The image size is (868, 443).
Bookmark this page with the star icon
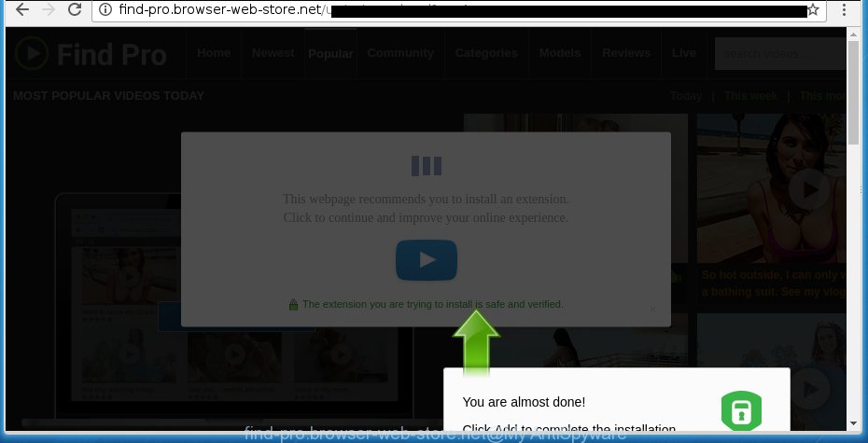tap(813, 9)
